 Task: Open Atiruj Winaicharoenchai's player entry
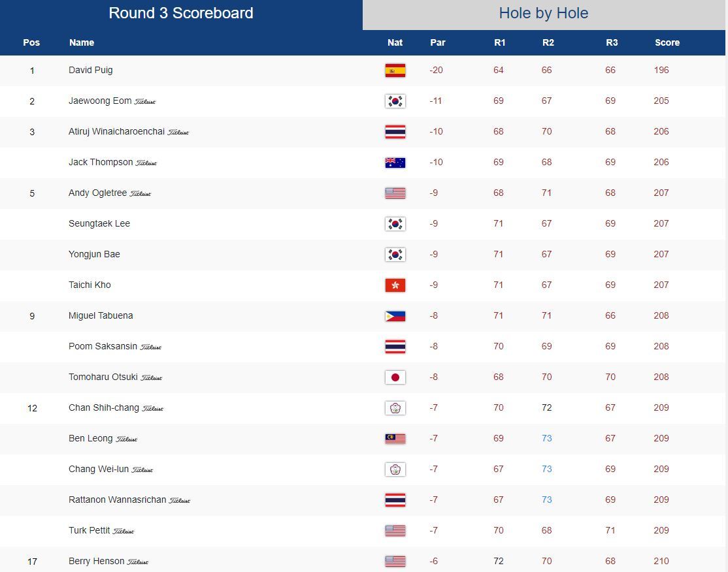click(x=116, y=131)
